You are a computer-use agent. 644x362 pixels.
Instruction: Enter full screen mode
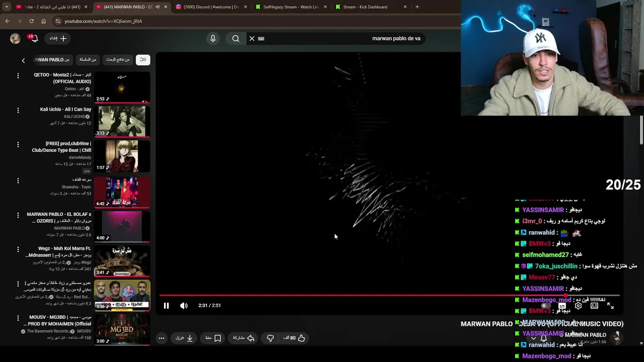pos(610,305)
